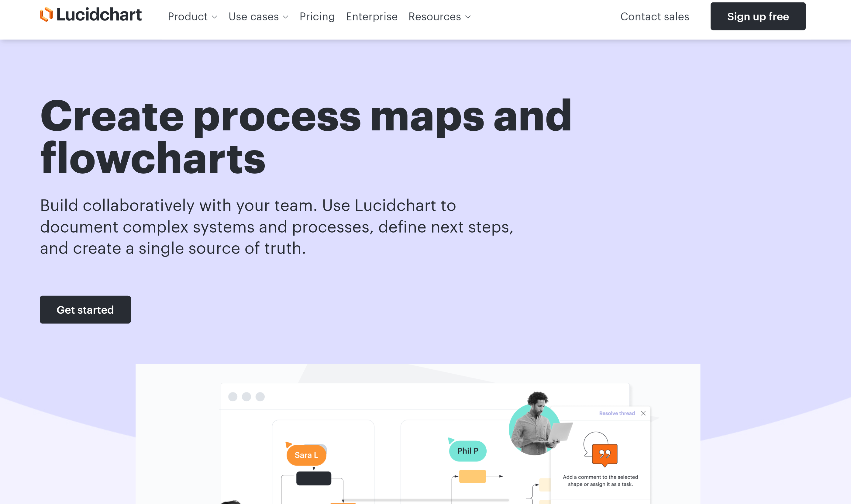Click the Phil P comment bubble icon
Screen dimensions: 851x504
[467, 450]
